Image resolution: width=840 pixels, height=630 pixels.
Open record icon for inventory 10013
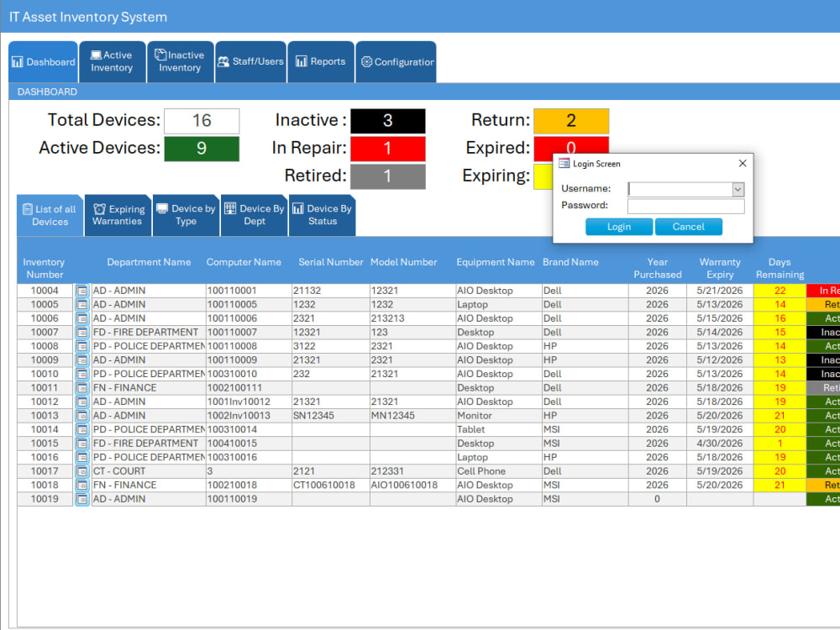coord(81,416)
